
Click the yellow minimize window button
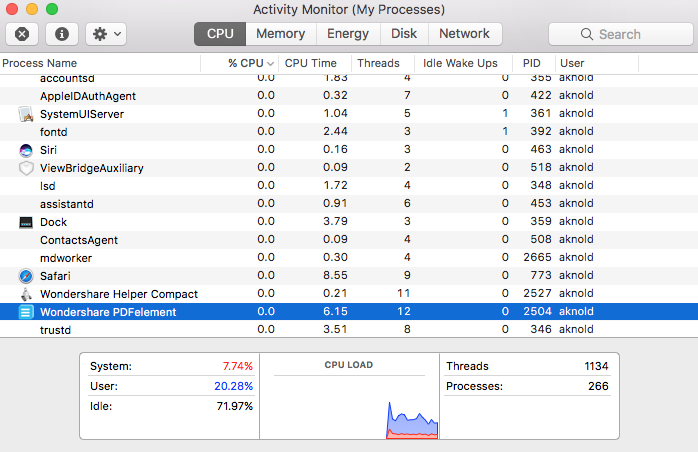pos(32,9)
